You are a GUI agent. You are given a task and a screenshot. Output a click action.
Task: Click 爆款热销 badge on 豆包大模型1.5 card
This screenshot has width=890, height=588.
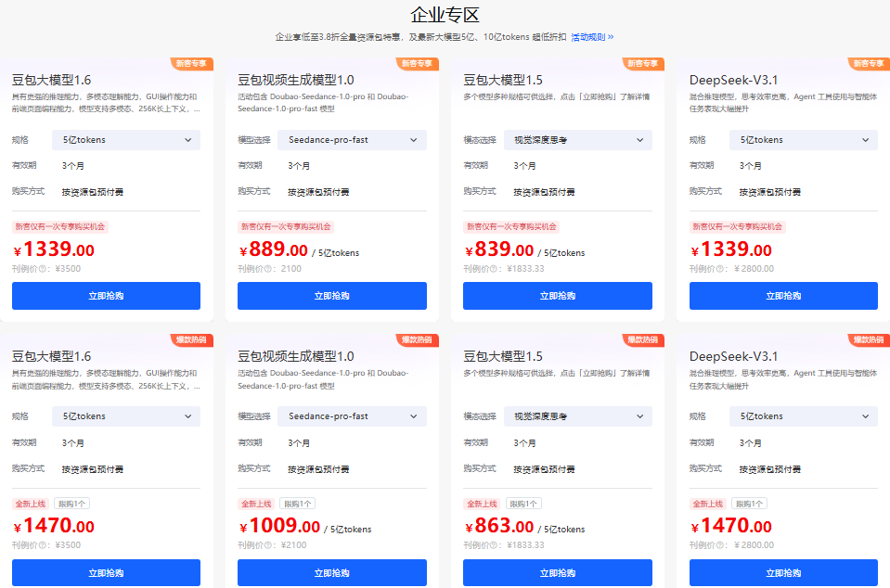[643, 340]
